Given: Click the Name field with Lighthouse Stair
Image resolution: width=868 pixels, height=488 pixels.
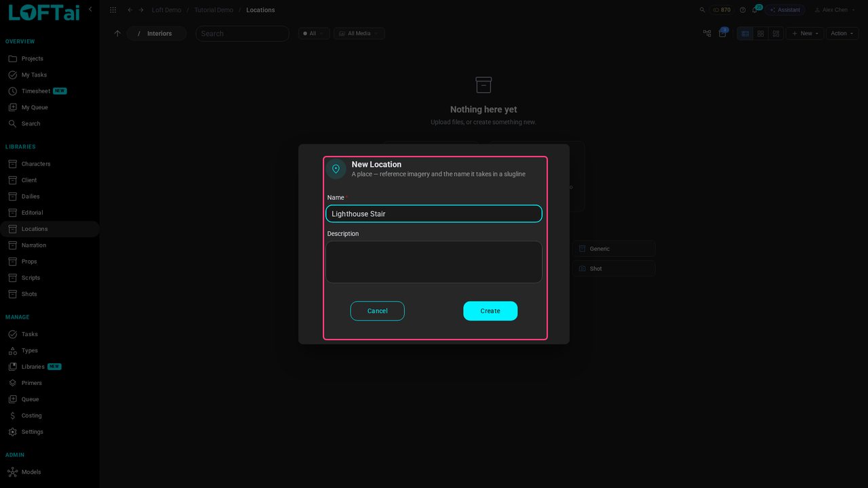Looking at the screenshot, I should 434,213.
